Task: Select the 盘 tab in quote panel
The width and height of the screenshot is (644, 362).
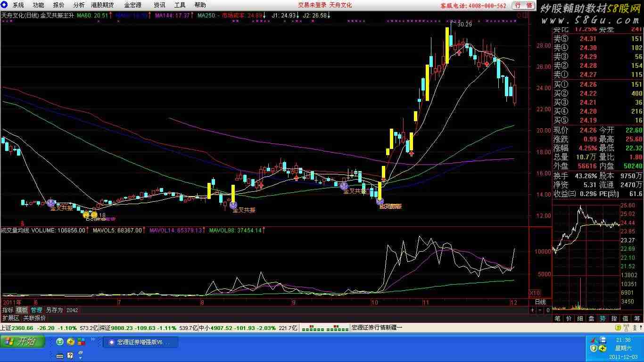Action: click(x=591, y=319)
